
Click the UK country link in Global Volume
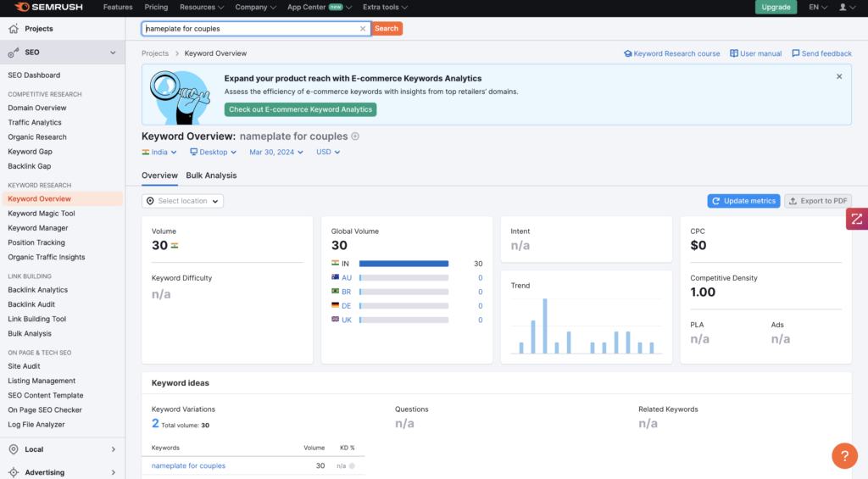pos(347,320)
